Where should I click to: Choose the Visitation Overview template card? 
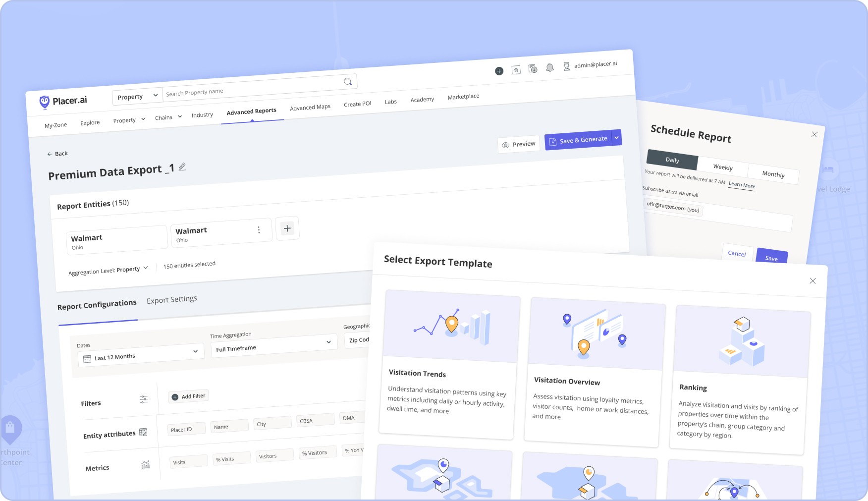point(595,373)
